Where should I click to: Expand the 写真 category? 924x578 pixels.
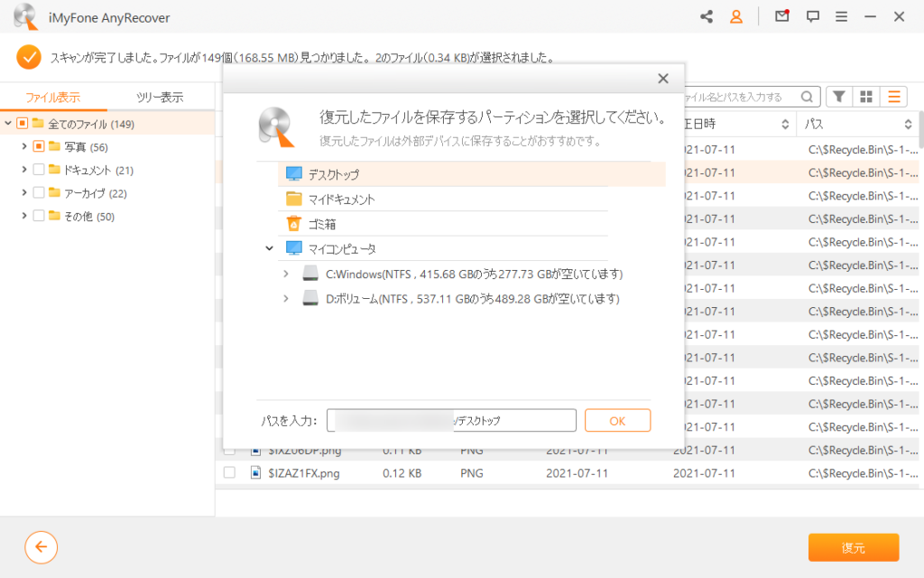(x=24, y=146)
